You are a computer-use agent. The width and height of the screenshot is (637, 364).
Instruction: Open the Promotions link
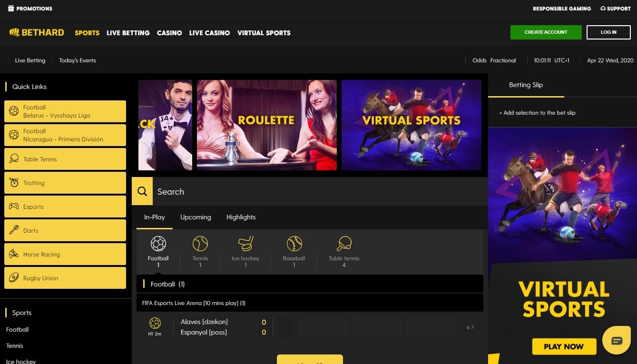[x=34, y=9]
